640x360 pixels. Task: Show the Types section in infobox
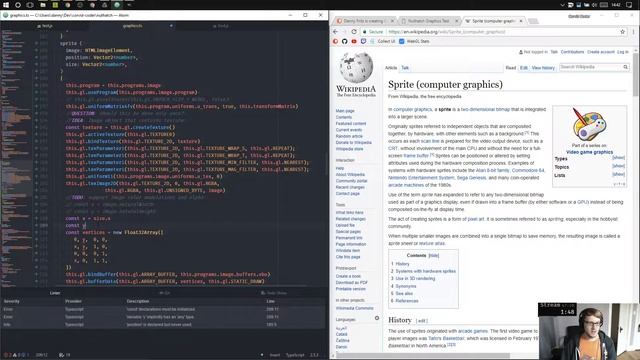[618, 158]
